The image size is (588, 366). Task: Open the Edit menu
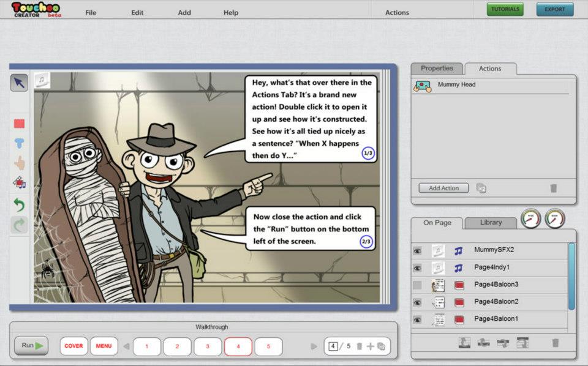tap(137, 12)
